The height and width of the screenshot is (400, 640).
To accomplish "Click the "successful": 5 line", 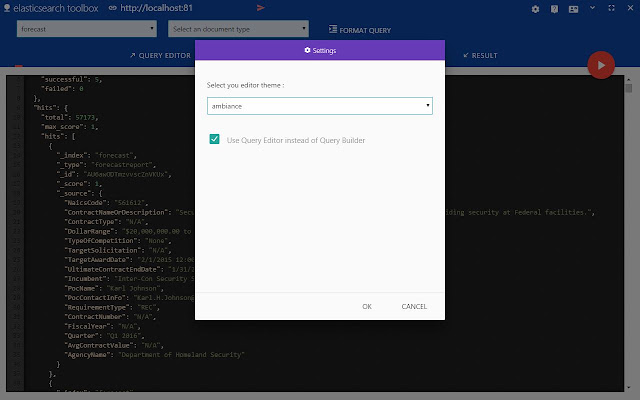I will coord(72,79).
